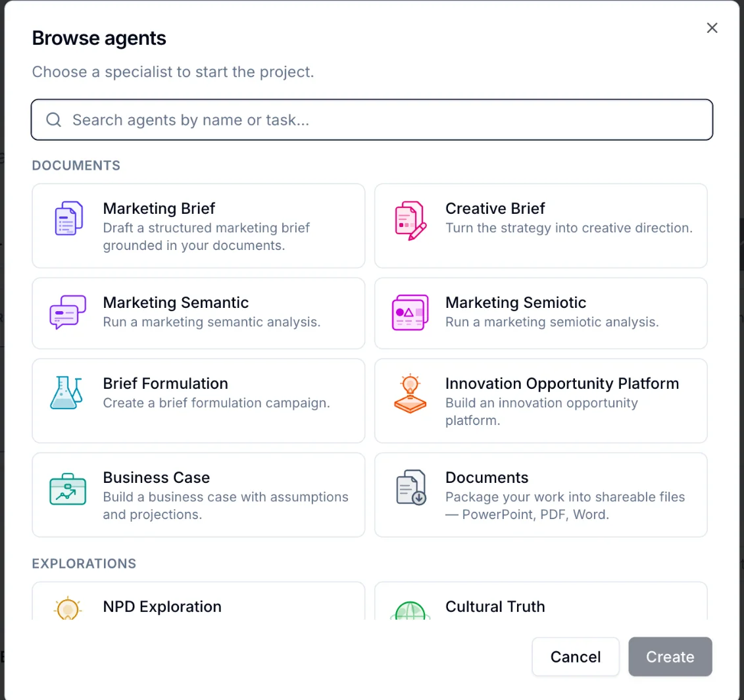Click the NPD Exploration lightbulb icon

tap(68, 608)
